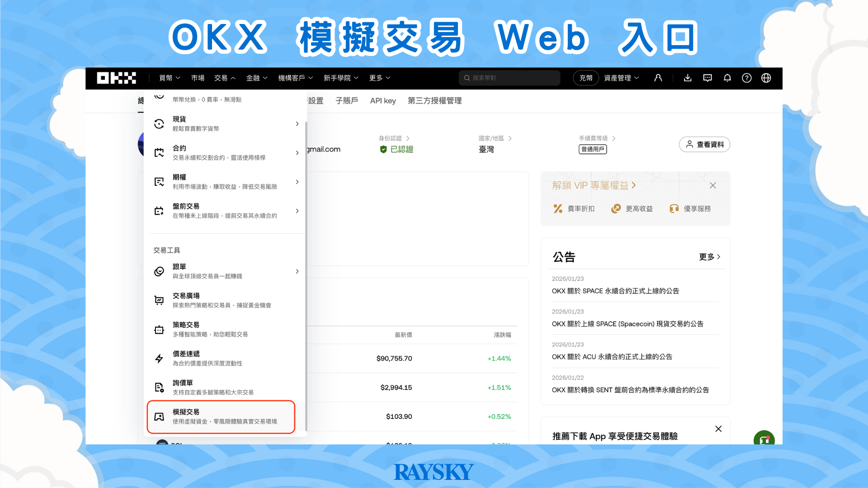This screenshot has height=488, width=868.
Task: Expand the 現貨 submenu arrow
Action: [297, 124]
